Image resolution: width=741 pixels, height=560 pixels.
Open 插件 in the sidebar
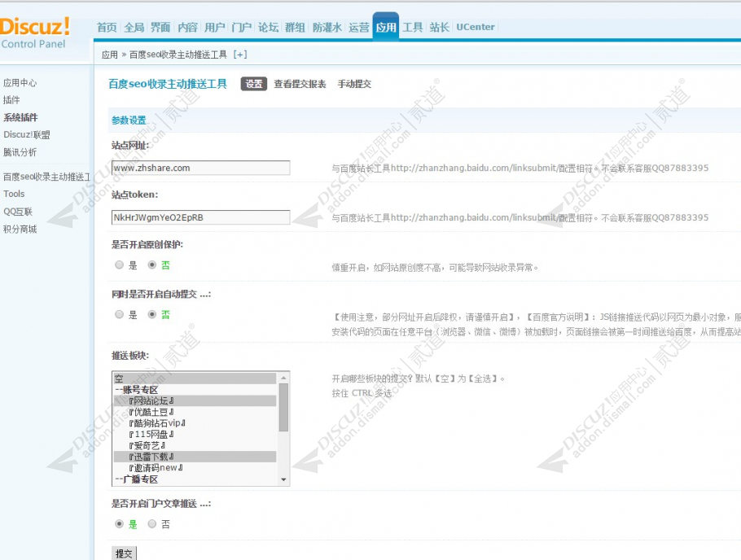pyautogui.click(x=11, y=100)
